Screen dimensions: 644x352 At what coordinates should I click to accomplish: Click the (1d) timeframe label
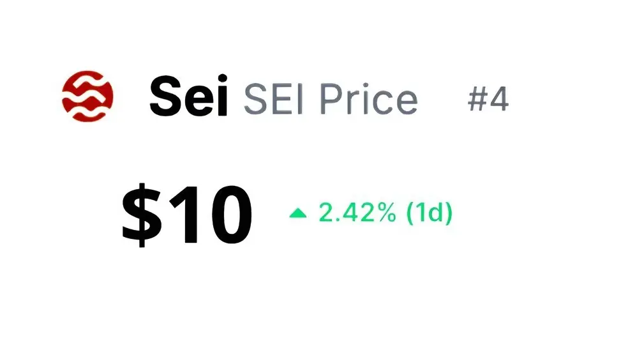point(429,213)
